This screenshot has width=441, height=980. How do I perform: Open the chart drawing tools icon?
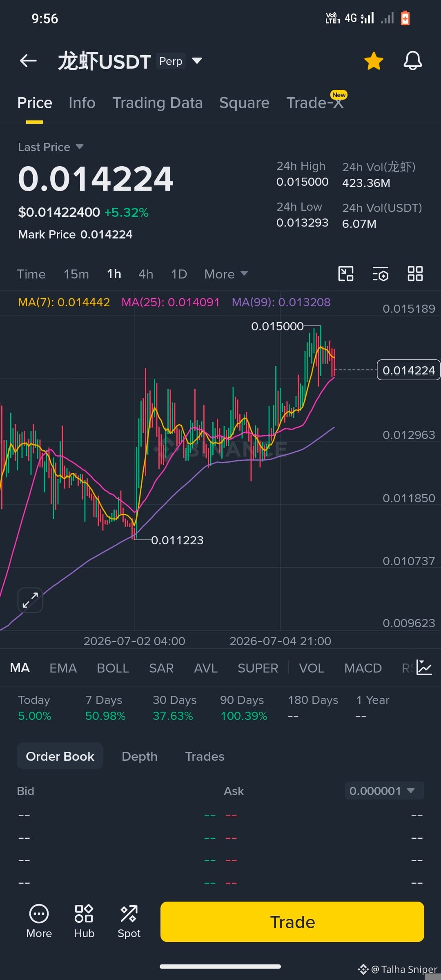pos(346,274)
